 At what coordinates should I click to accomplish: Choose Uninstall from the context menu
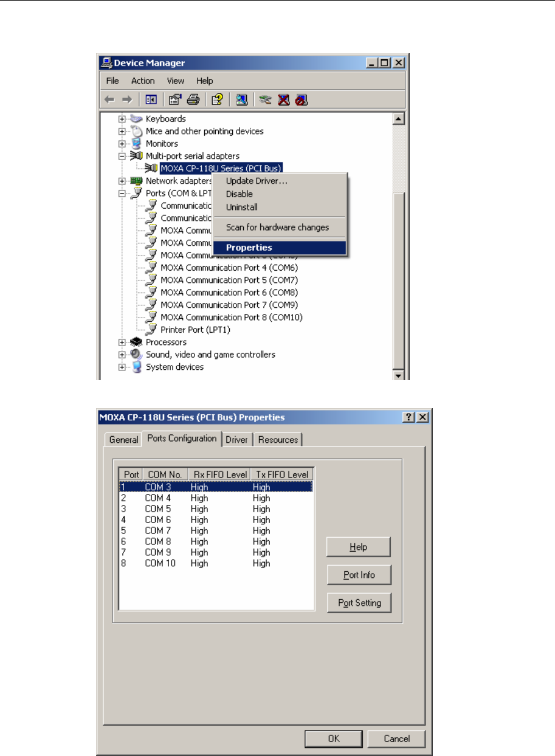[280, 207]
